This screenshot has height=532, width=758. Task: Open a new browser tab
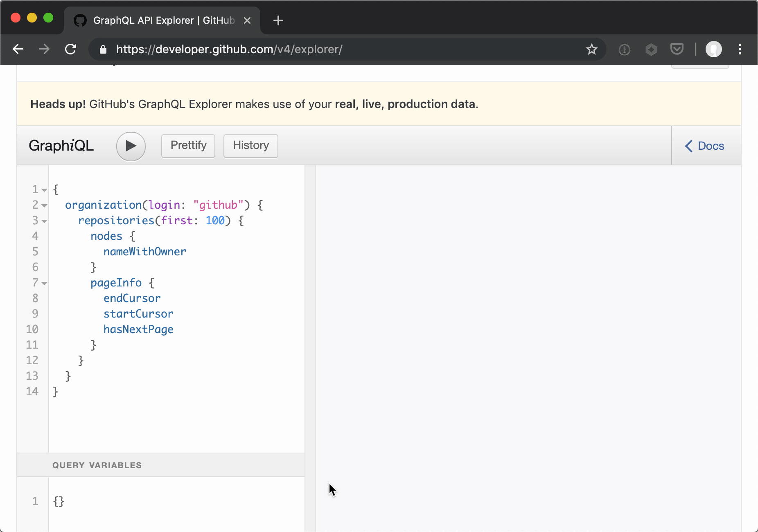[278, 20]
